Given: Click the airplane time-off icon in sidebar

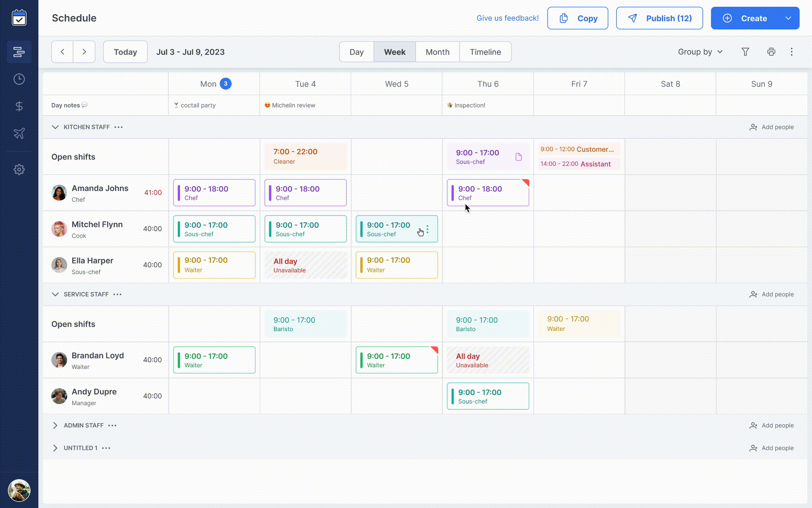Looking at the screenshot, I should [x=19, y=133].
